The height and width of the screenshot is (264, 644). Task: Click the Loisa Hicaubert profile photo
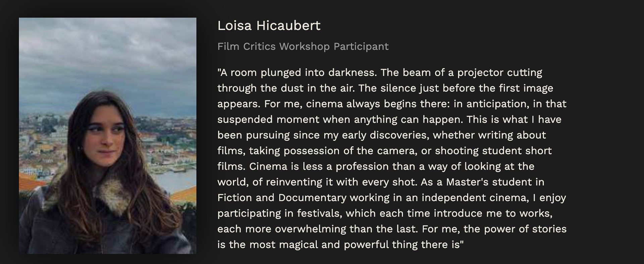[107, 136]
